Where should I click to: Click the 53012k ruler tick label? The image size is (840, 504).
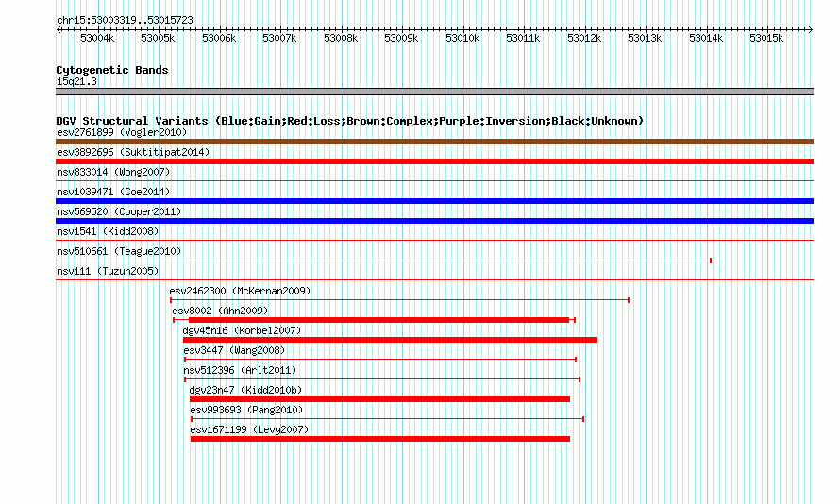click(584, 38)
